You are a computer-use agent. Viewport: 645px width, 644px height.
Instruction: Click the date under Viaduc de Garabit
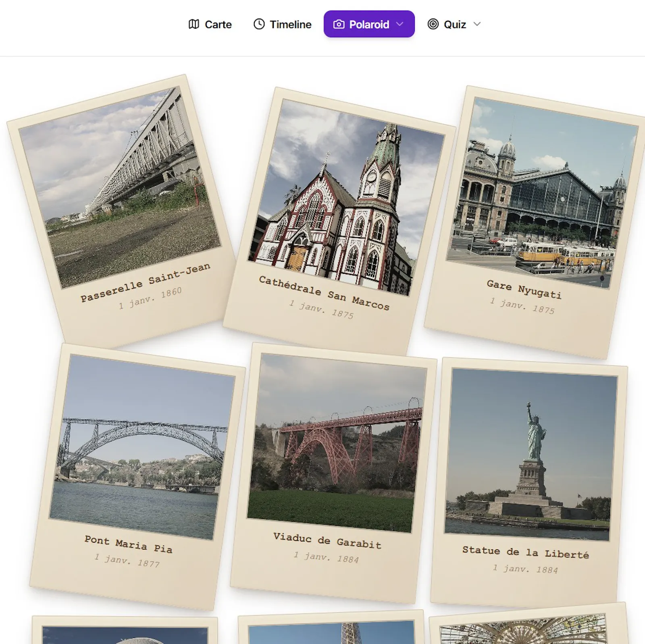[x=326, y=557]
